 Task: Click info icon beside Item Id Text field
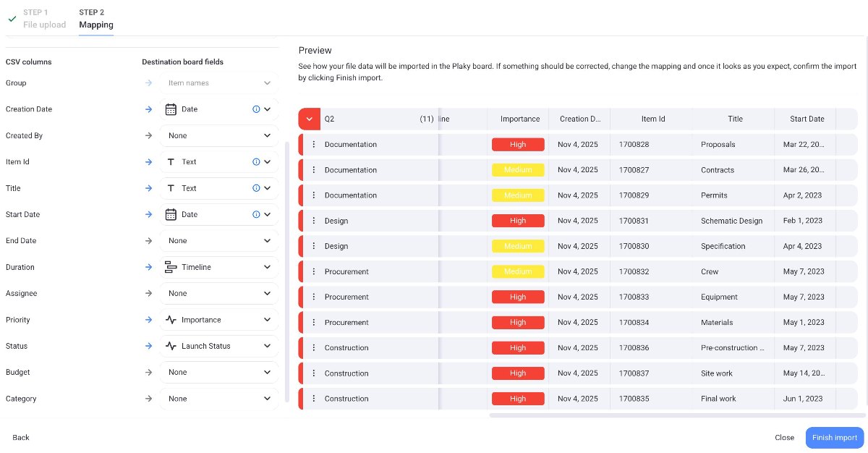coord(256,162)
